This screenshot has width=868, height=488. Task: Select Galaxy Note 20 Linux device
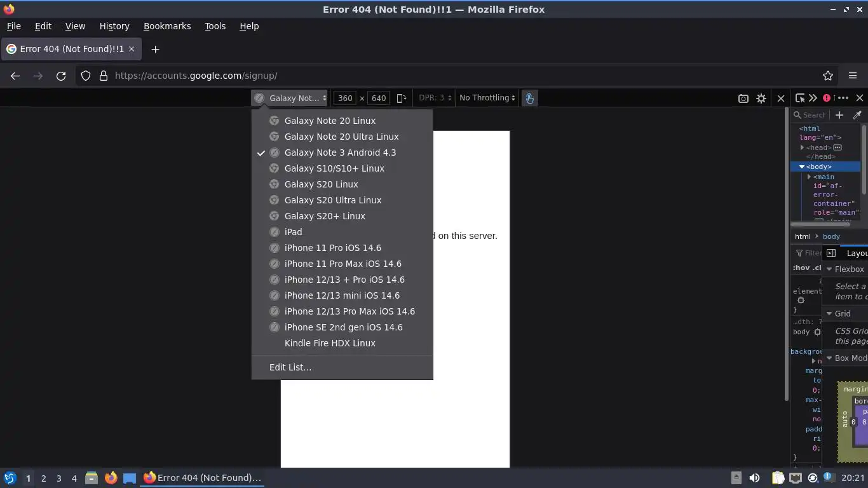pos(342,121)
